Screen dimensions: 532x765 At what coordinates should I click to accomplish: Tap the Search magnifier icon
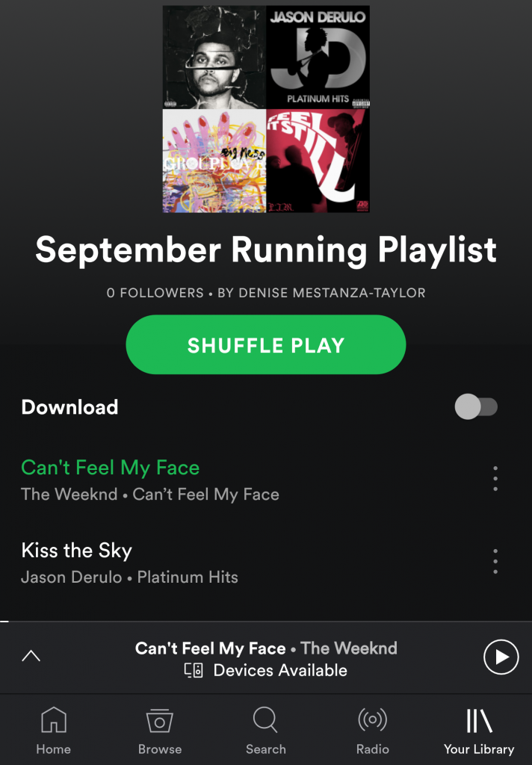coord(265,719)
